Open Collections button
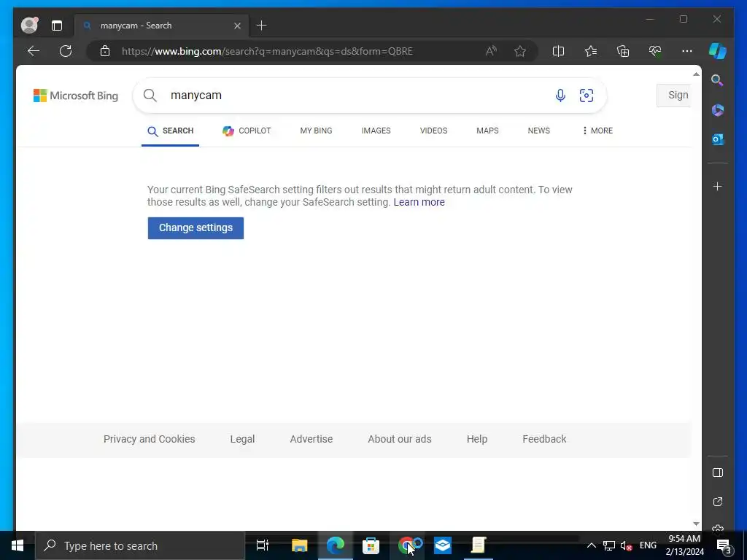The image size is (747, 560). (x=623, y=51)
